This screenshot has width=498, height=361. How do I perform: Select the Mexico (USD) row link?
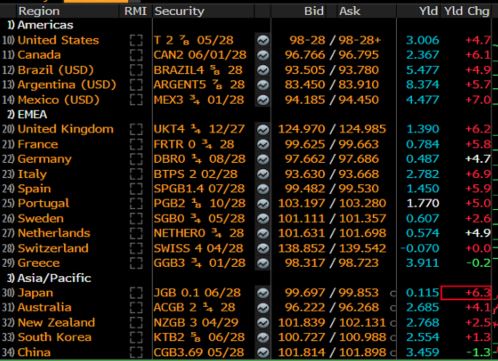[x=59, y=100]
